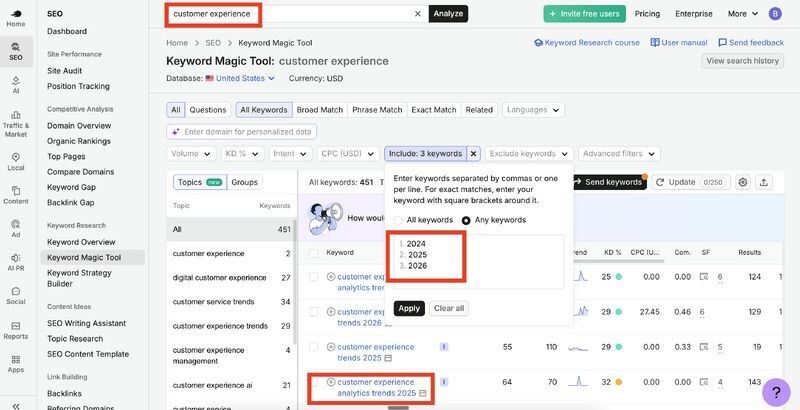Open user profile avatar B

tap(775, 14)
